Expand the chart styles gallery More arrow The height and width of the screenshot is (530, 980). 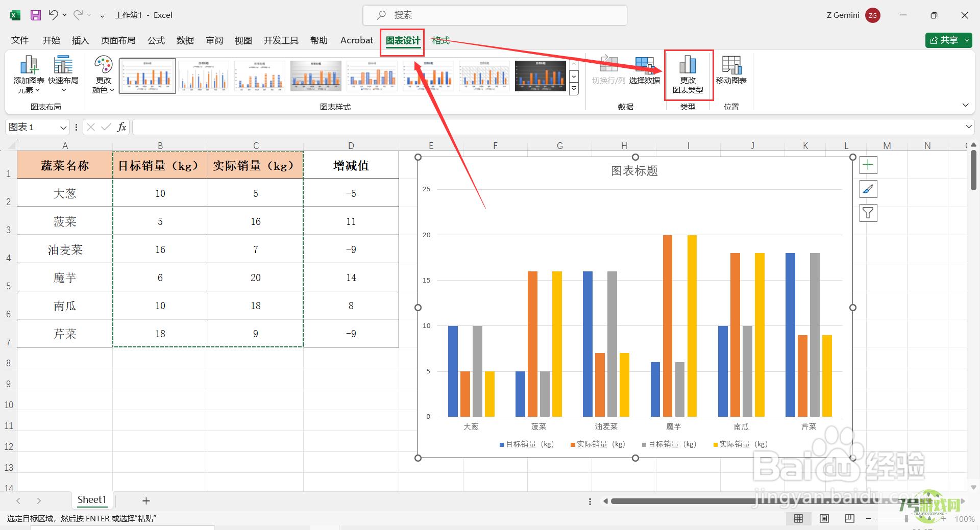click(x=574, y=89)
